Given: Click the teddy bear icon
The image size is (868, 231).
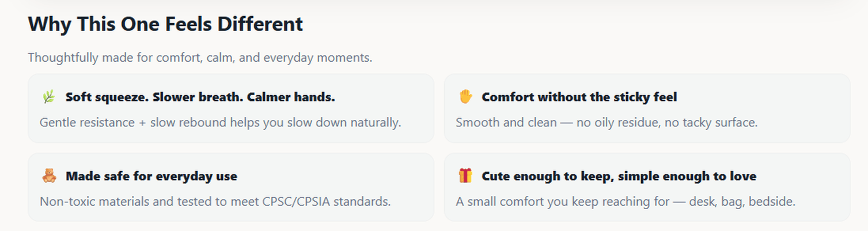Looking at the screenshot, I should point(49,176).
